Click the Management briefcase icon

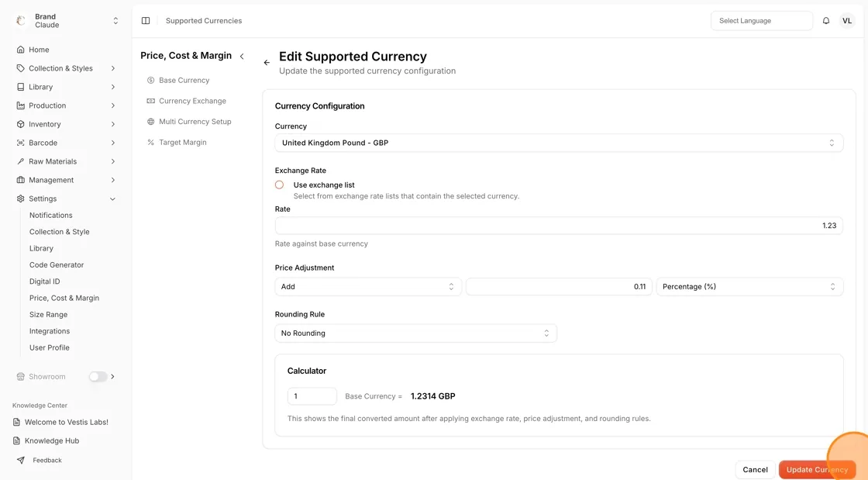[x=20, y=180]
